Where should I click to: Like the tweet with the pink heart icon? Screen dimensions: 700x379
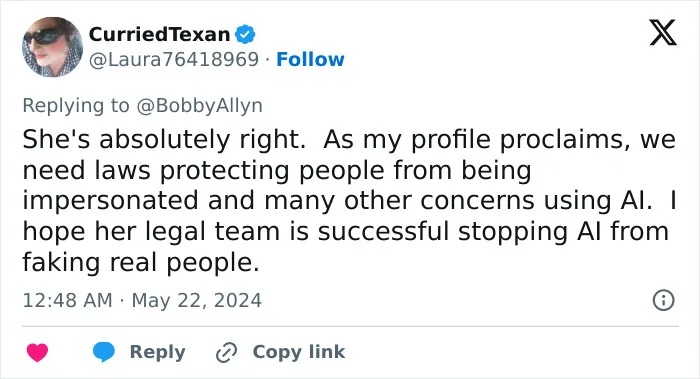(x=38, y=352)
